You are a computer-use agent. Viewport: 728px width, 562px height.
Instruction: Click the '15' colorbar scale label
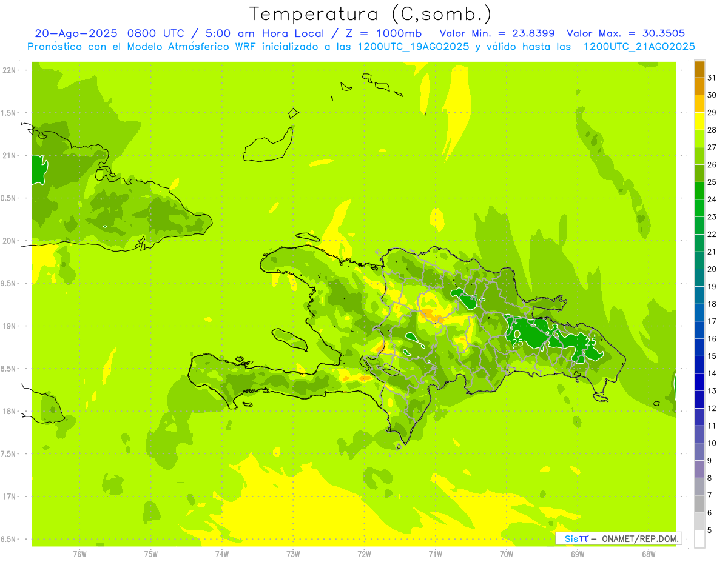point(712,356)
